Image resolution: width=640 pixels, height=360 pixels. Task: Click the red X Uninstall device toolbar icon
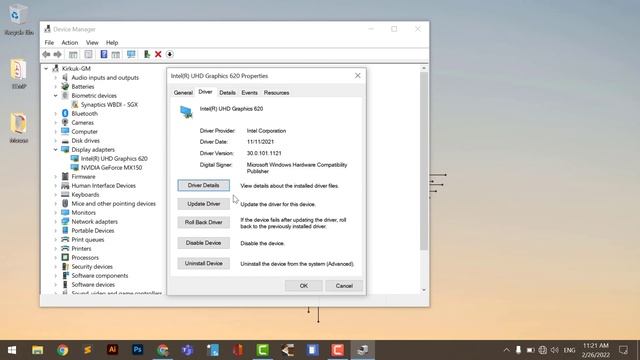click(x=158, y=54)
